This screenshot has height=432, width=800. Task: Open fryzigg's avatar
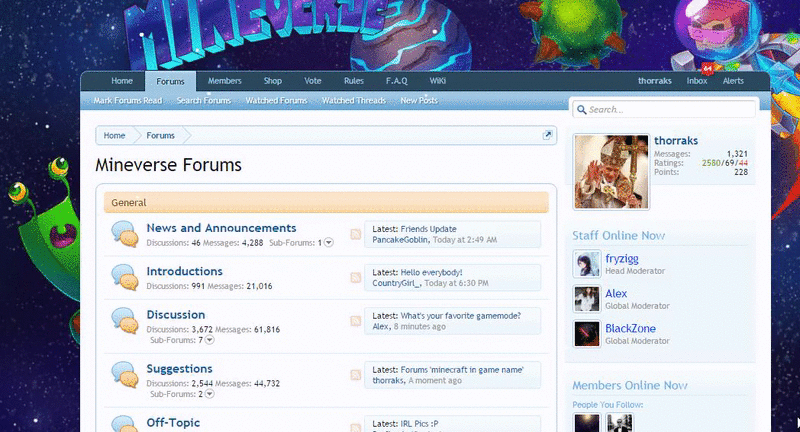587,264
